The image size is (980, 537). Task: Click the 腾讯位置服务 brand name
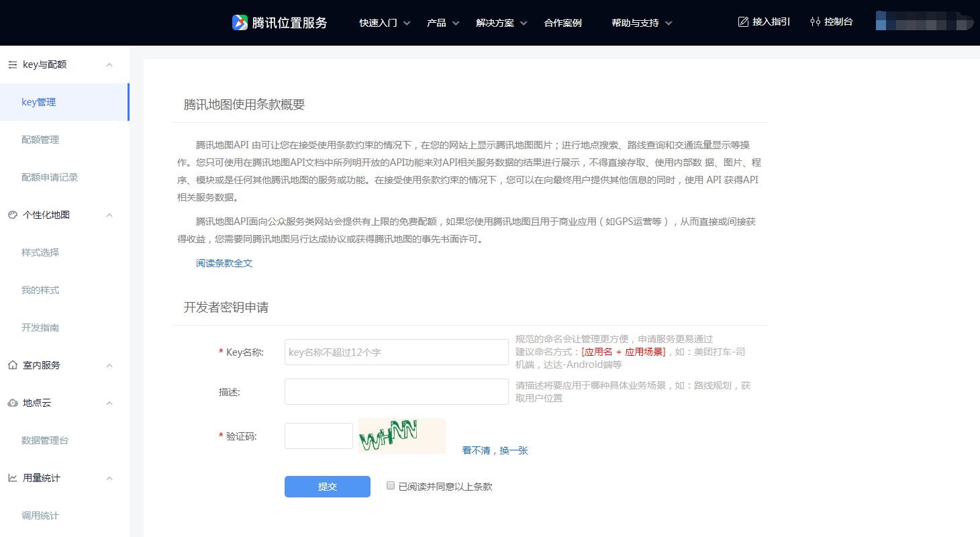pos(289,23)
